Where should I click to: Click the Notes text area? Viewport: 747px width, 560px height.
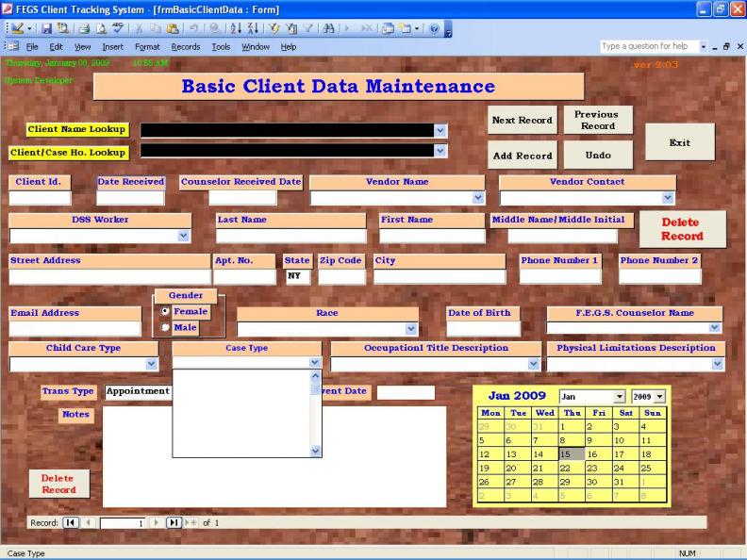[274, 456]
